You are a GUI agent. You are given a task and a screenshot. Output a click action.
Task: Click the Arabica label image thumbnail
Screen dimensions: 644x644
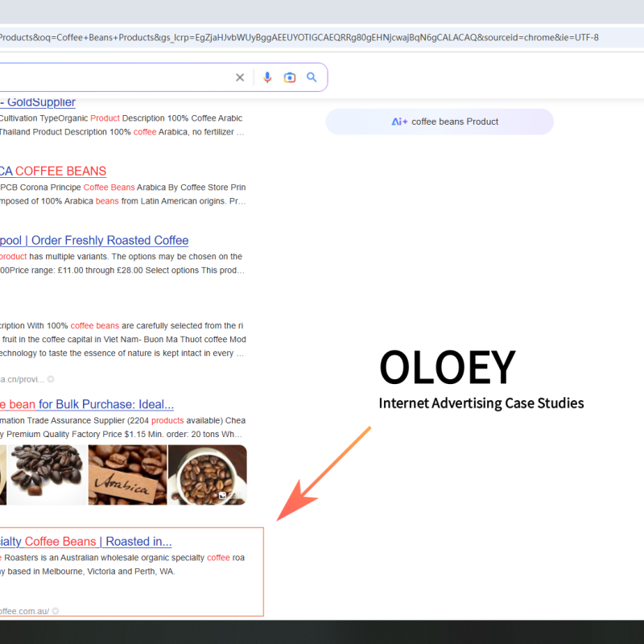(x=127, y=475)
